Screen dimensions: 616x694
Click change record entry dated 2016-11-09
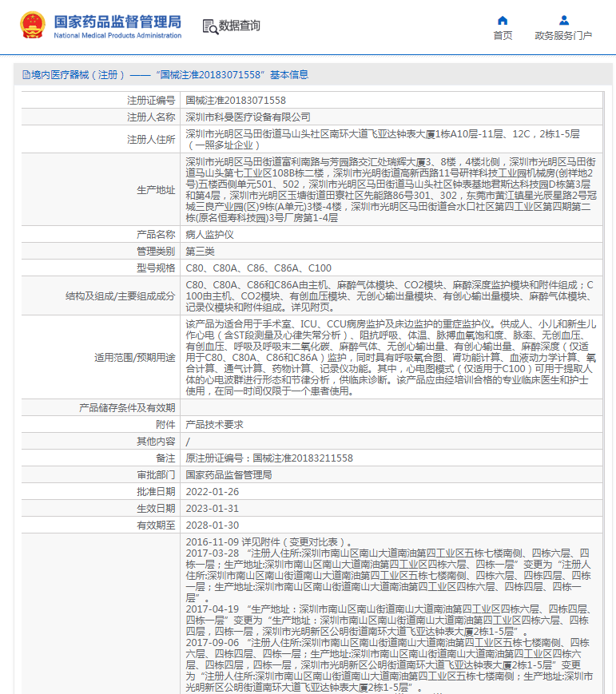[268, 541]
